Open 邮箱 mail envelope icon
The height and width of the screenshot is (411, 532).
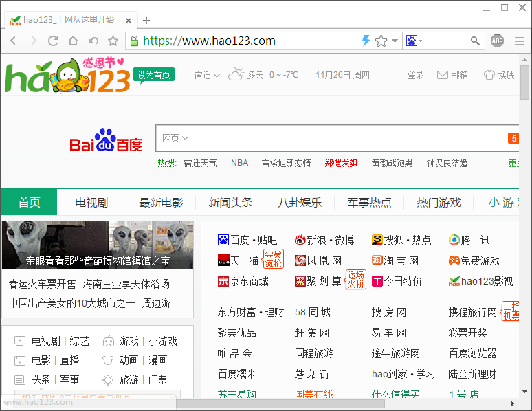tap(442, 75)
